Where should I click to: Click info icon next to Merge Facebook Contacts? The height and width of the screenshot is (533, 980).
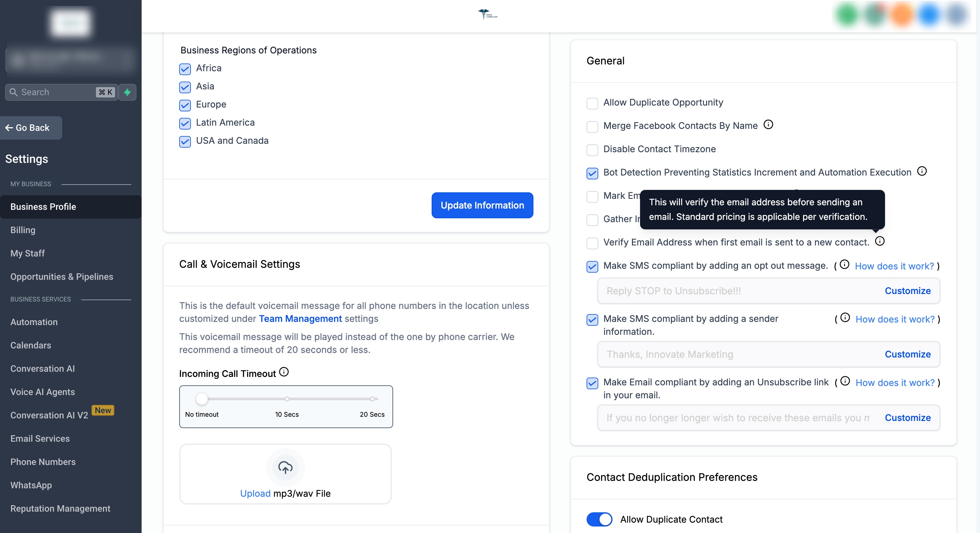pyautogui.click(x=768, y=124)
